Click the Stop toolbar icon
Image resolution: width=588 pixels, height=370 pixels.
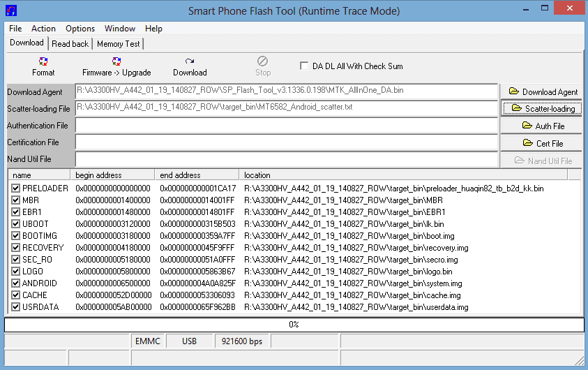click(262, 61)
